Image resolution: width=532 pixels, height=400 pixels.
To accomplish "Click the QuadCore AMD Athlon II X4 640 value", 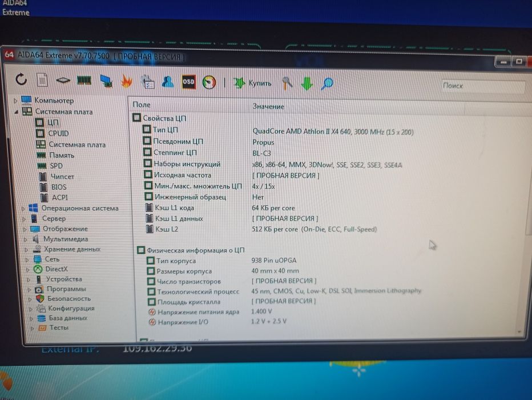I will click(333, 132).
